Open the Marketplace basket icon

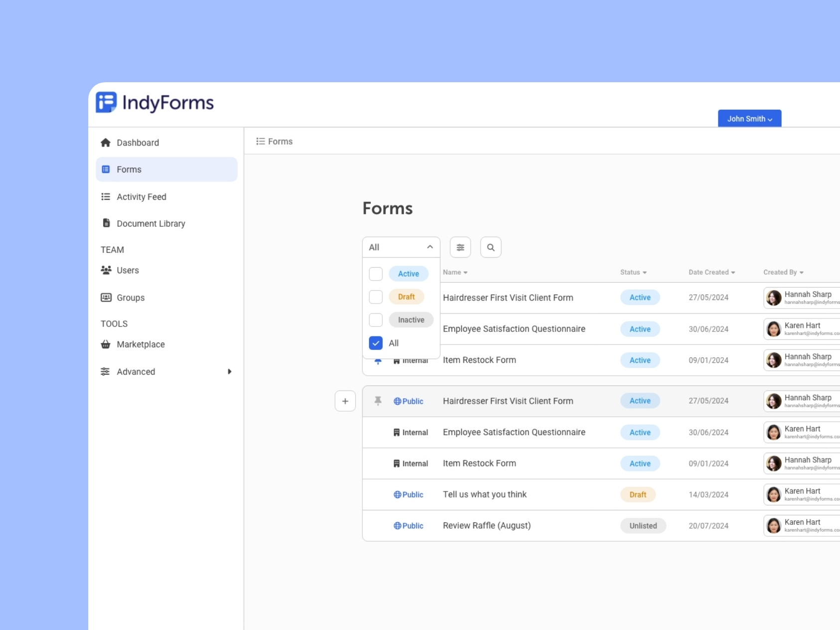(105, 344)
